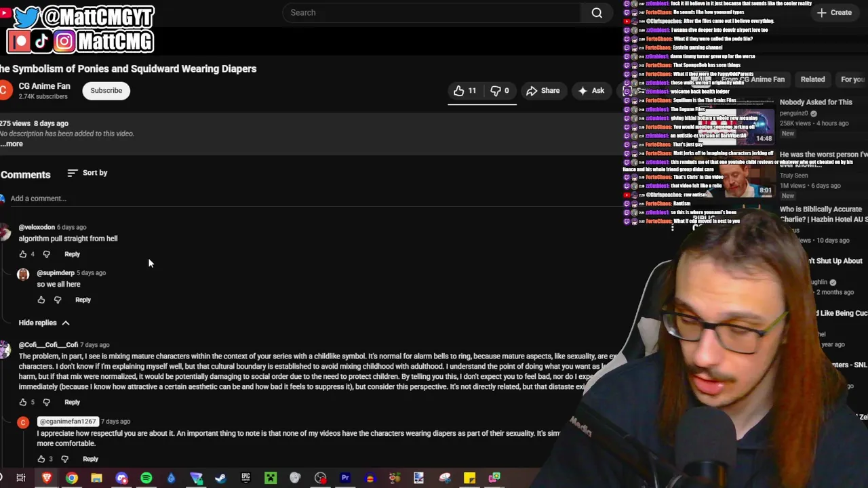Open the Ask AI button
Image resolution: width=868 pixels, height=488 pixels.
coord(591,91)
